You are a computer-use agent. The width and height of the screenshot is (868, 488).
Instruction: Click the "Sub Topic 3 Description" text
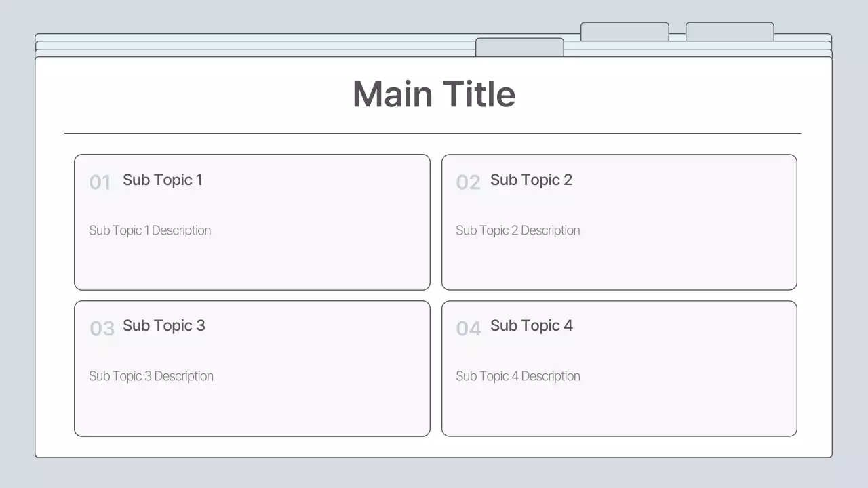click(x=151, y=376)
